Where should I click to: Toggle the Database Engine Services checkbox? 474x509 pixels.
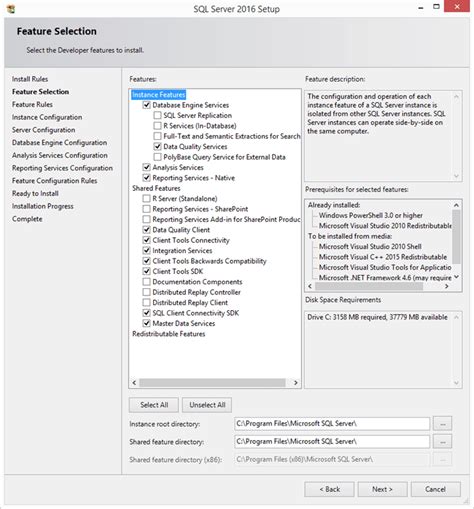coord(146,105)
